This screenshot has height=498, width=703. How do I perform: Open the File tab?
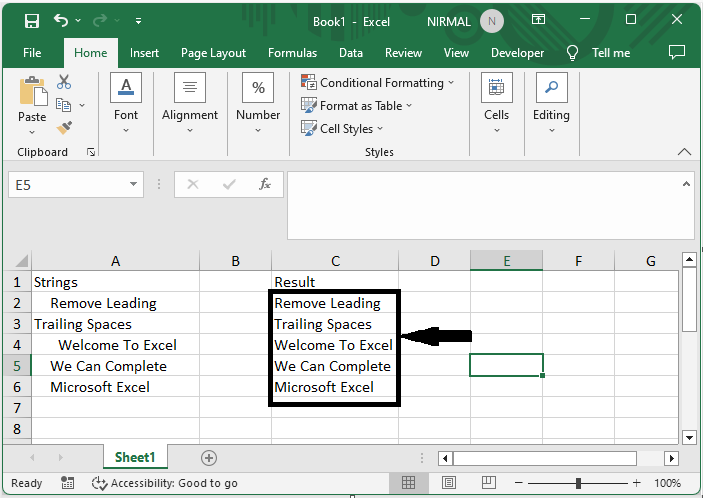point(32,53)
